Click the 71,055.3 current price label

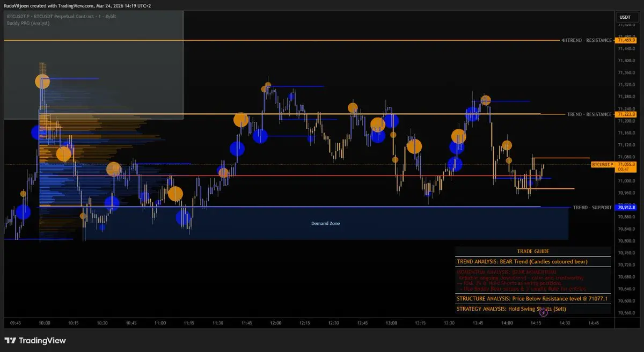coord(626,164)
